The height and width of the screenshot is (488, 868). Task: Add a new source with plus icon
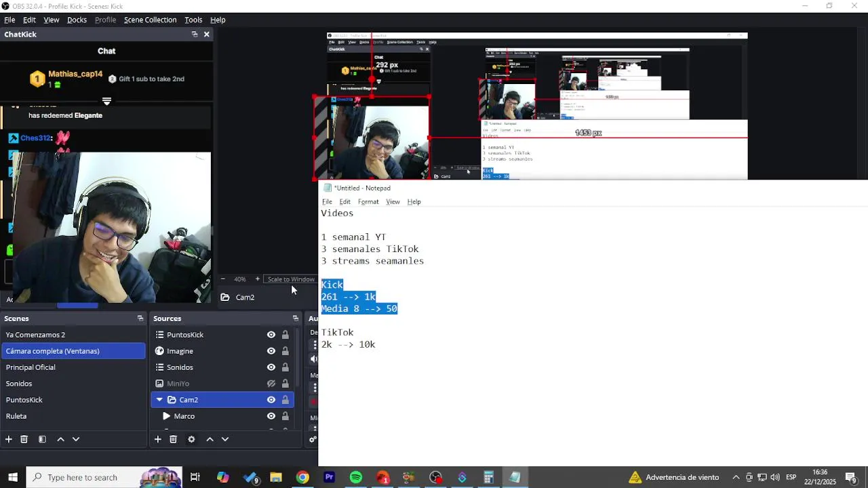(x=157, y=439)
